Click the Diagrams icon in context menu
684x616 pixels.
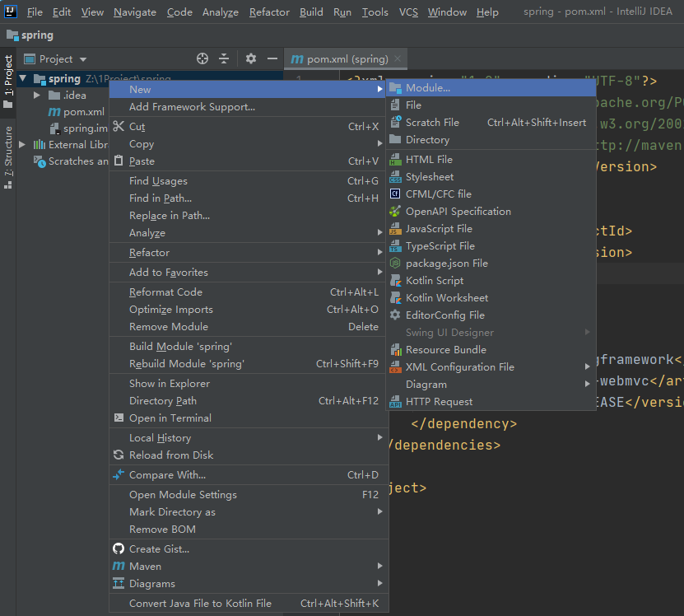119,583
